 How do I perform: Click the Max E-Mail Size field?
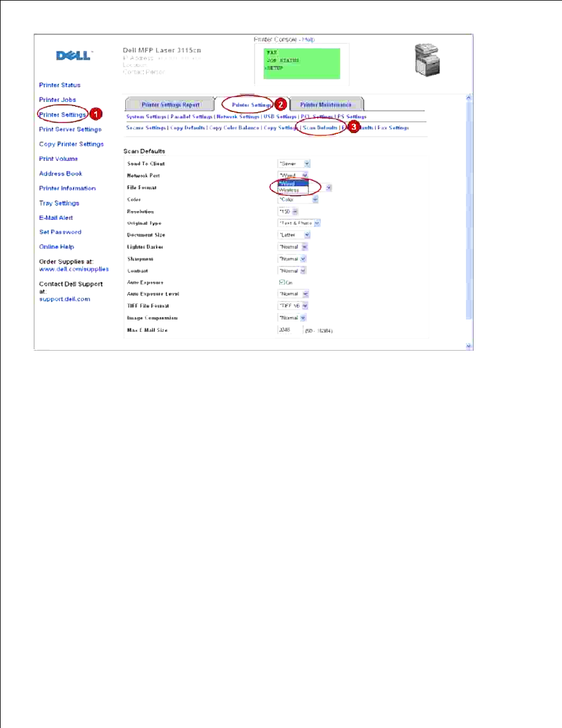[x=290, y=330]
